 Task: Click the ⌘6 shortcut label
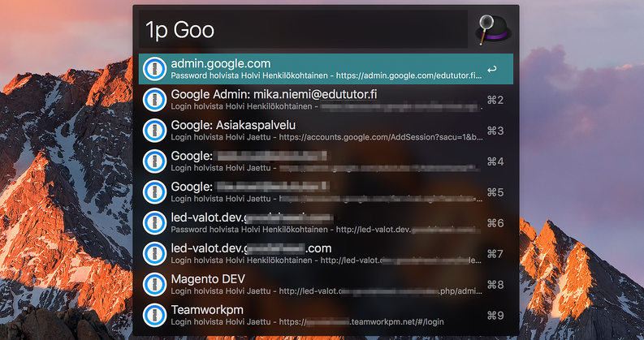[x=495, y=223]
